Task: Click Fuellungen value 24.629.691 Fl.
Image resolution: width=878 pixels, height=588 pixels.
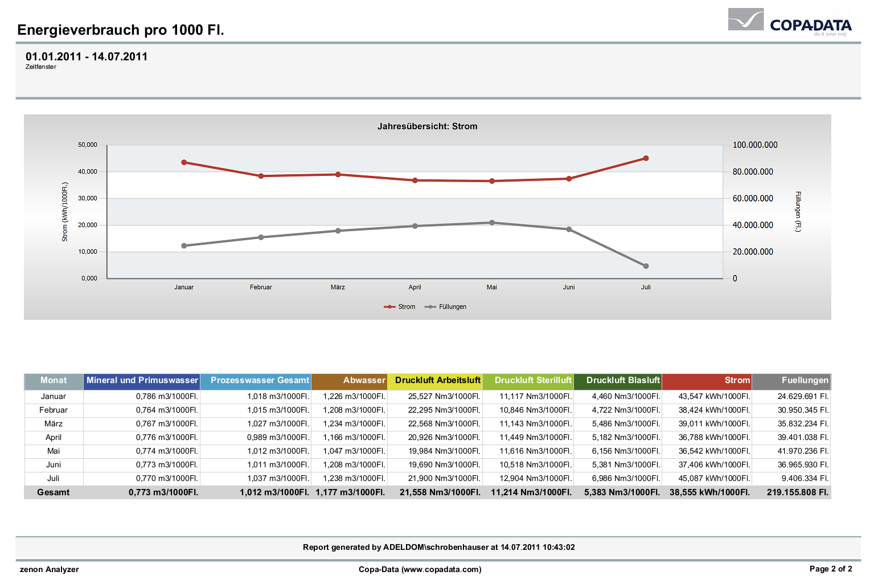Action: 803,397
